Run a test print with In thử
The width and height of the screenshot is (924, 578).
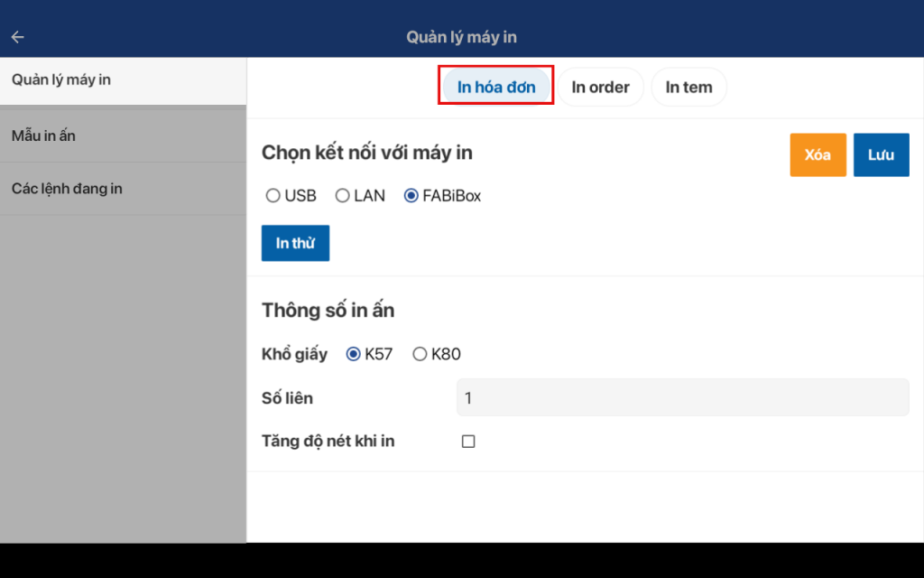point(295,244)
